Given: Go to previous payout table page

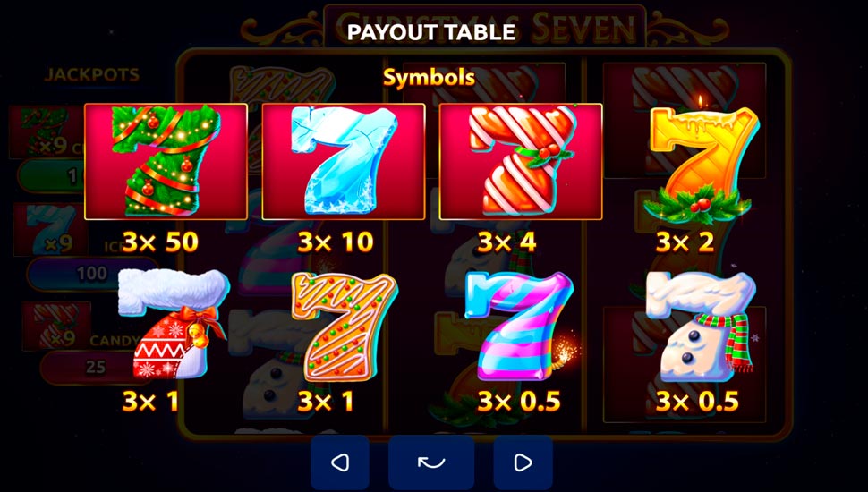Looking at the screenshot, I should coord(340,462).
